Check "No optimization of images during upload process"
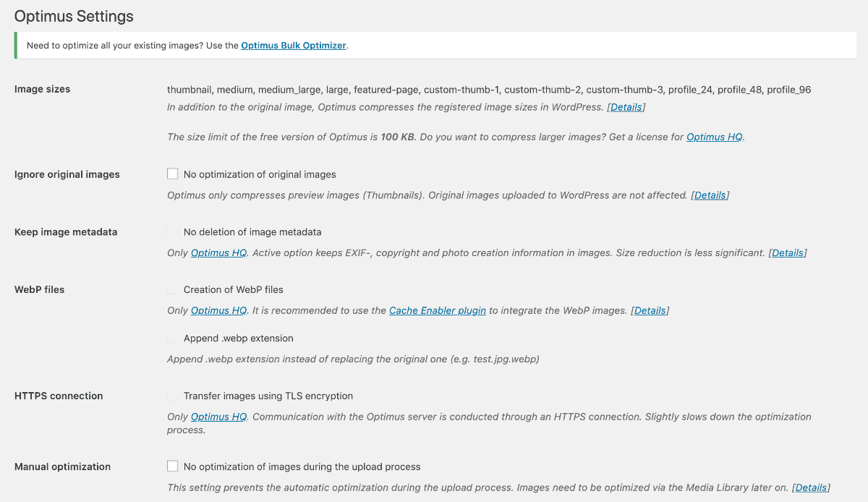Viewport: 868px width, 502px height. coord(172,466)
